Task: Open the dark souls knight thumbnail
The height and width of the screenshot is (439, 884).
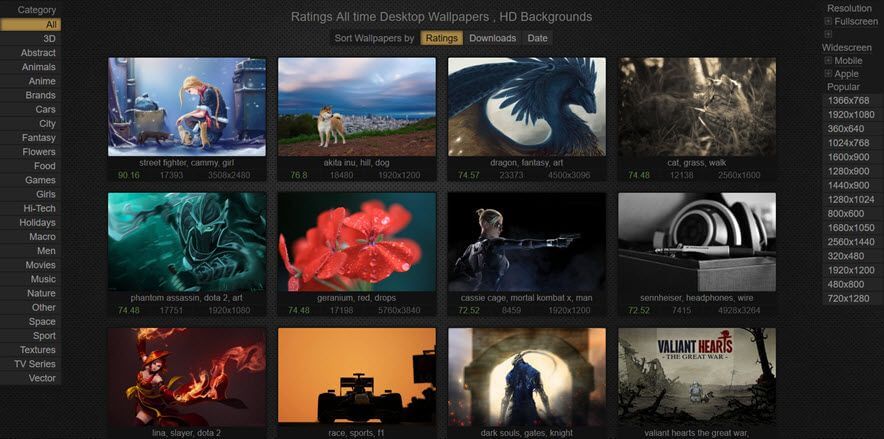Action: (x=527, y=377)
